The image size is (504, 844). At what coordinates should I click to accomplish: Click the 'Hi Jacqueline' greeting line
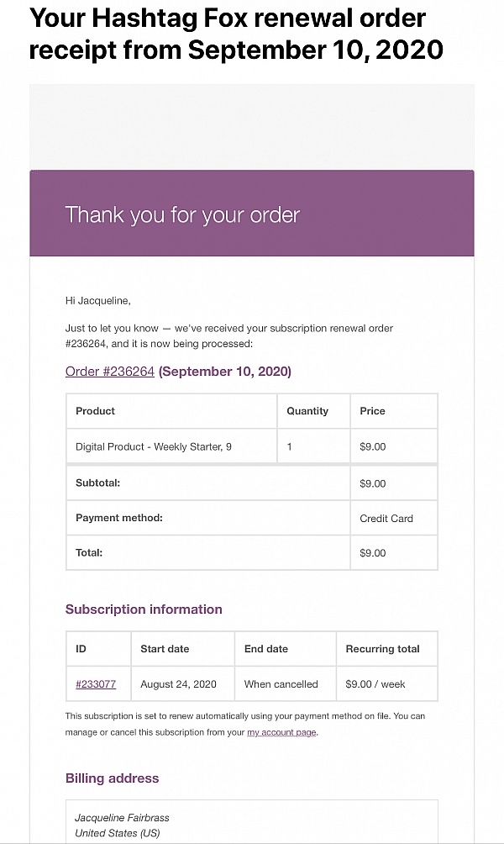[x=97, y=300]
